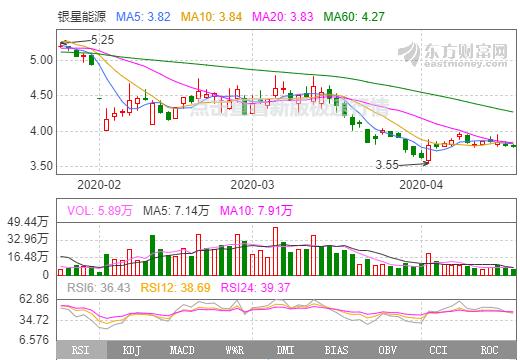Image resolution: width=520 pixels, height=360 pixels.
Task: Click the MA5: 3.82 legend value
Action: 143,17
